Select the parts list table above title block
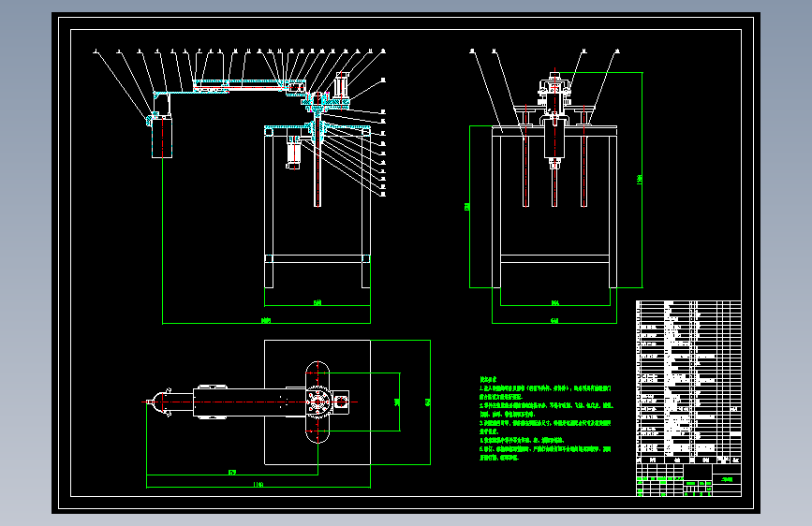The image size is (812, 526). pyautogui.click(x=688, y=382)
